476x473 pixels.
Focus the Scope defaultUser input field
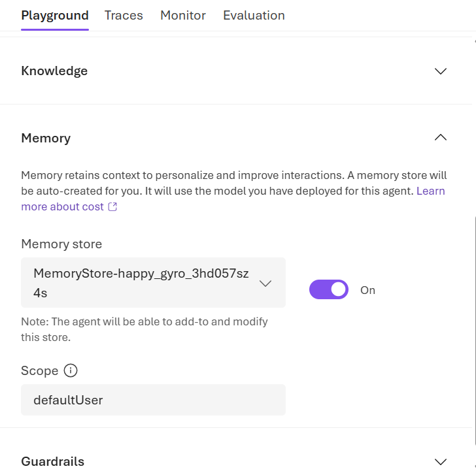[x=153, y=400]
